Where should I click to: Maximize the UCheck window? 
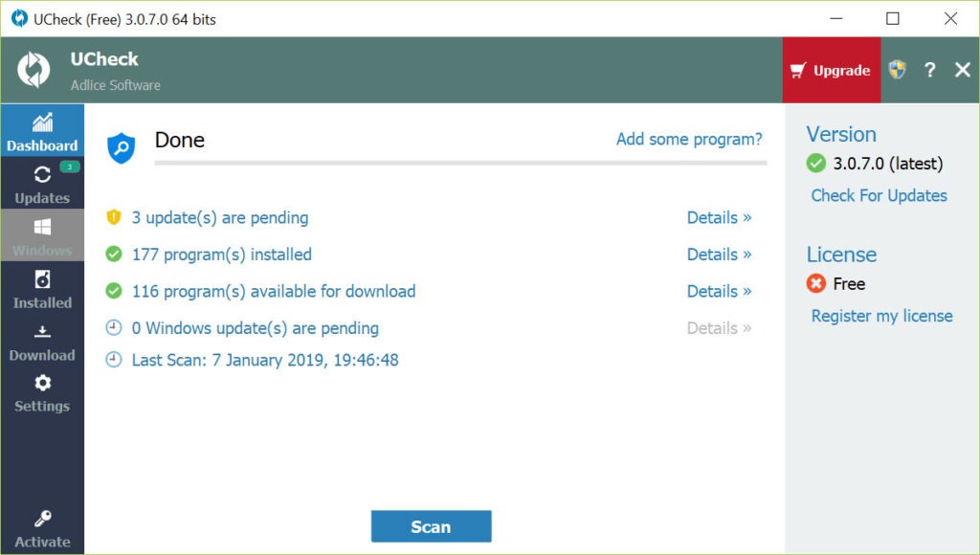pyautogui.click(x=893, y=19)
